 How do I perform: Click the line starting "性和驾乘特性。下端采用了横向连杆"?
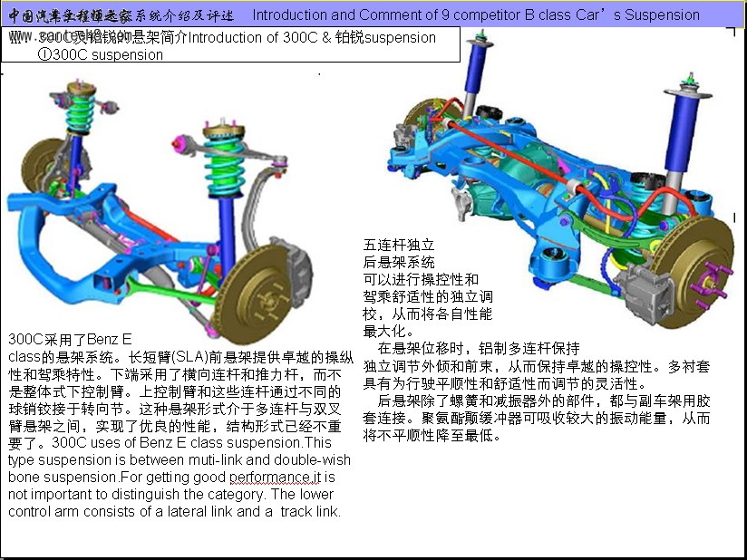pos(175,374)
